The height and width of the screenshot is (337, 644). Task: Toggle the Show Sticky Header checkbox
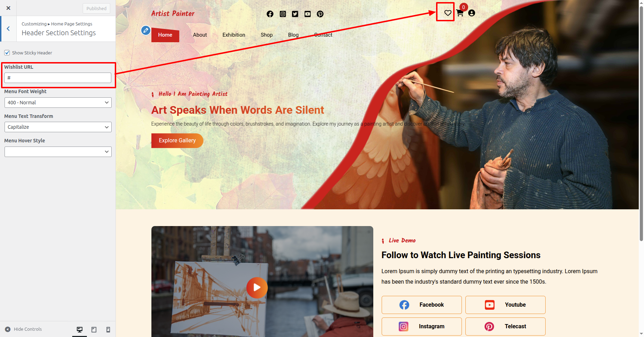(x=7, y=53)
